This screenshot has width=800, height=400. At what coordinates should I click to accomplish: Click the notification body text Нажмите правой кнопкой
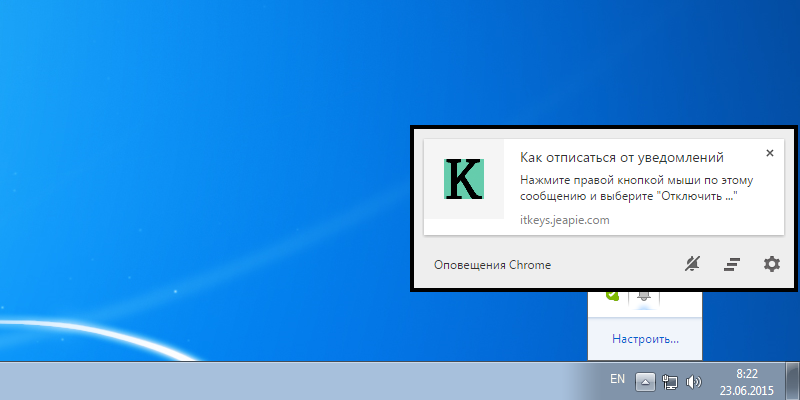(635, 188)
